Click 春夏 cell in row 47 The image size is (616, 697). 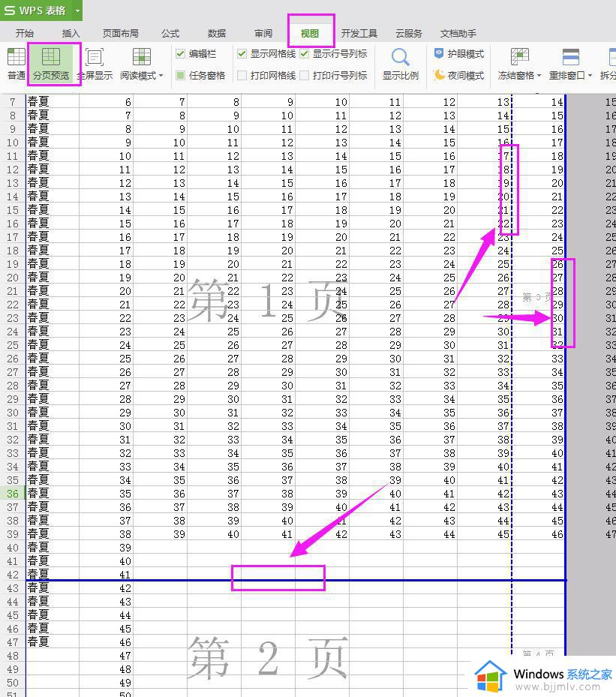tap(53, 642)
